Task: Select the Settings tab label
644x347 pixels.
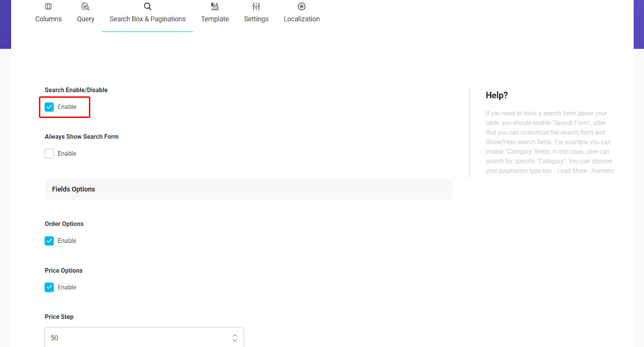Action: [x=256, y=19]
